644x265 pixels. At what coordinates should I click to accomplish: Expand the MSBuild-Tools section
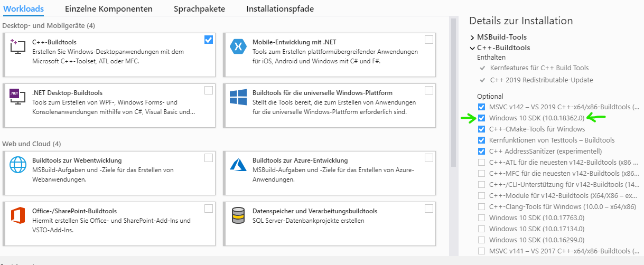click(x=472, y=37)
